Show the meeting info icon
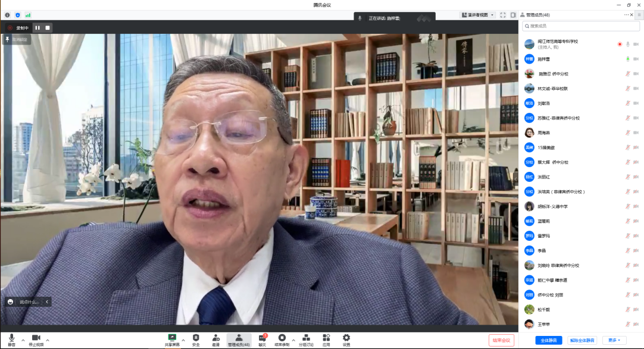This screenshot has width=644, height=349. (7, 15)
